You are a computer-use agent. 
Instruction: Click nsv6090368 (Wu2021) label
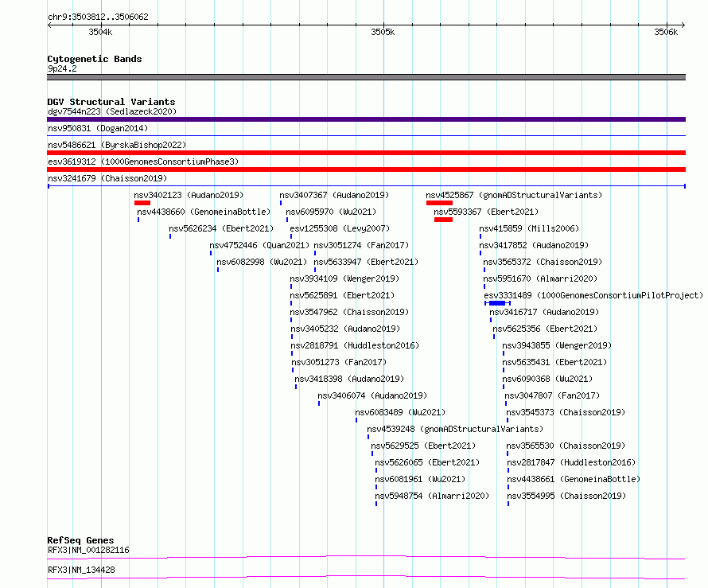coord(548,379)
